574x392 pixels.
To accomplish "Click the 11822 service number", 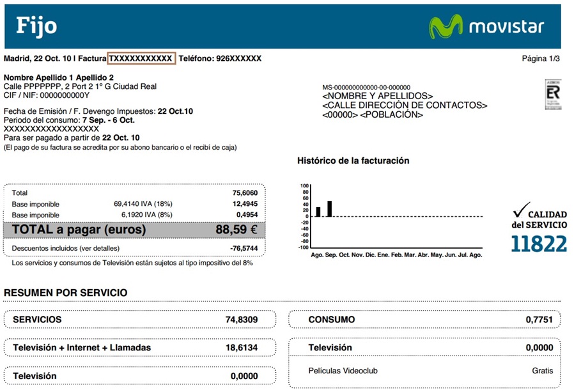I will 539,244.
